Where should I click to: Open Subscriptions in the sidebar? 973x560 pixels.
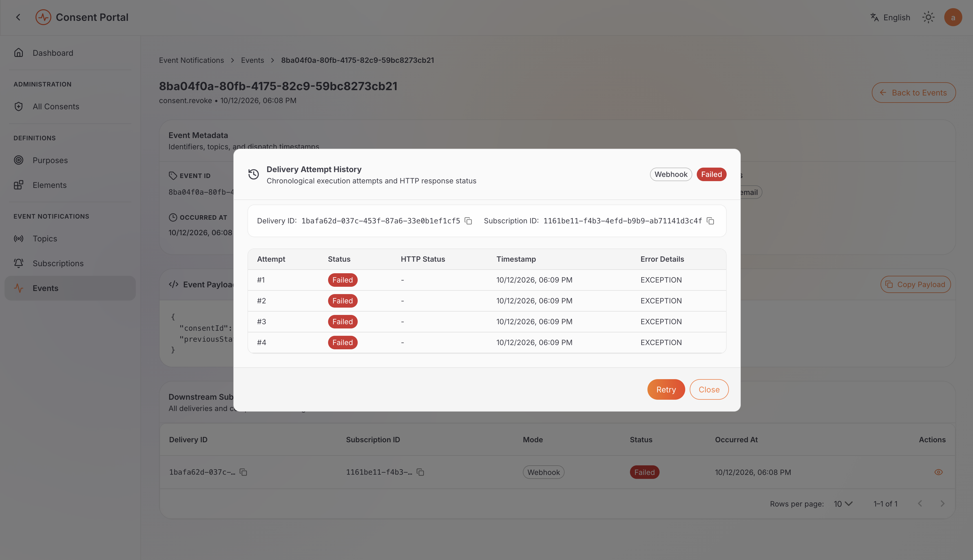[70, 263]
